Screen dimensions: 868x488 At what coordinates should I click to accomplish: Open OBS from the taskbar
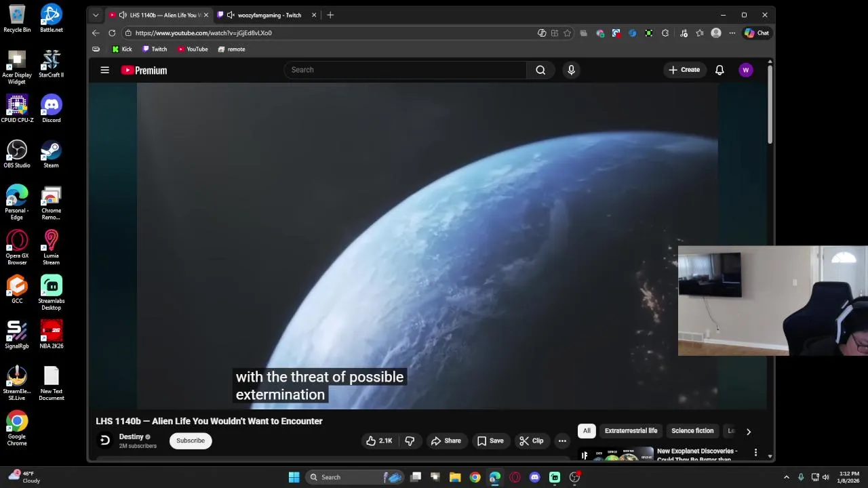point(574,477)
